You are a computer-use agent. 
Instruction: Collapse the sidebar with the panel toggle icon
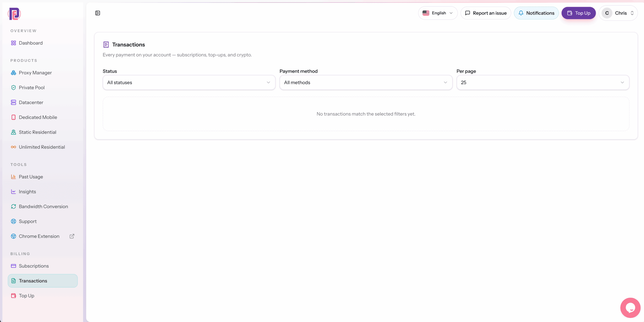[98, 13]
